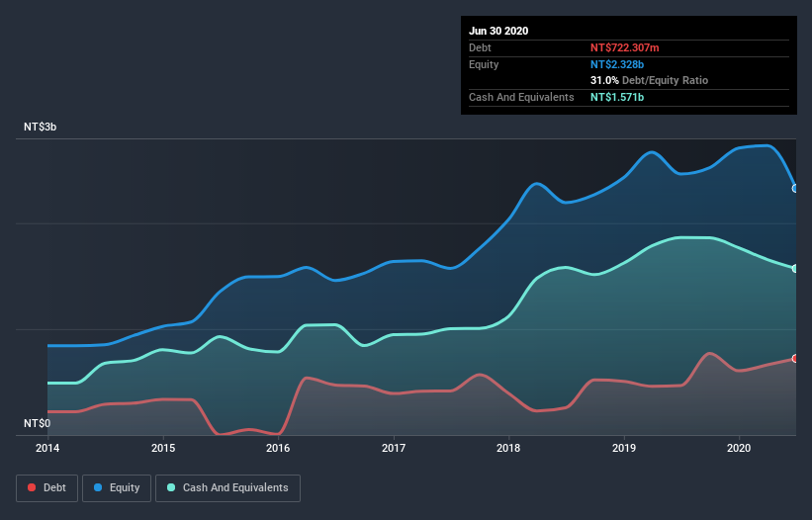Click the Cash And Equivalents tooltip label
Viewport: 812px width, 520px height.
(521, 97)
